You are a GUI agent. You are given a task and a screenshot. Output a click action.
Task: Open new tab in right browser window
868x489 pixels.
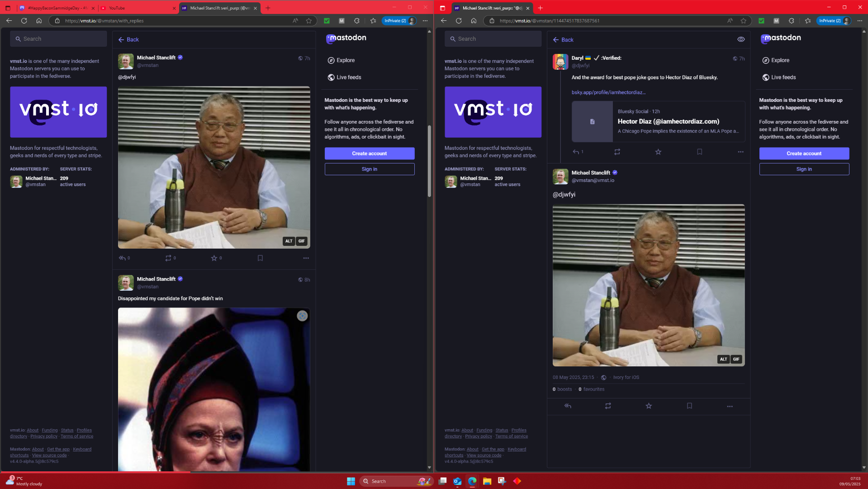point(540,8)
